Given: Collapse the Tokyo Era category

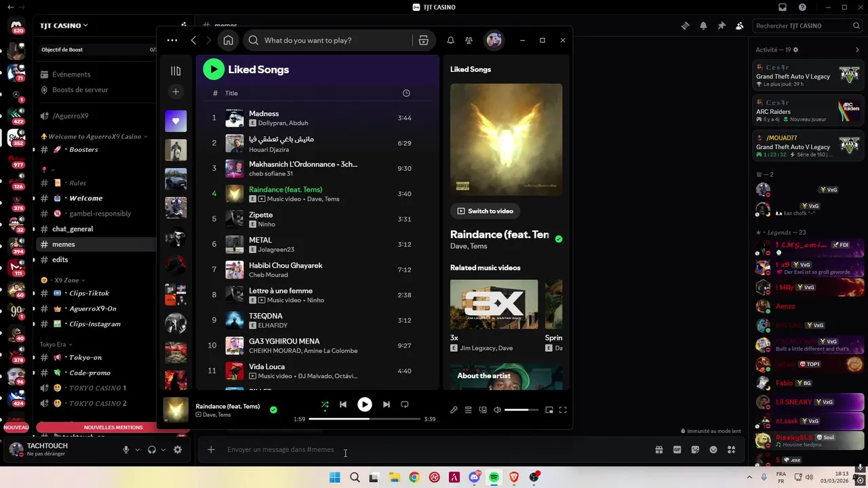Looking at the screenshot, I should (x=56, y=344).
